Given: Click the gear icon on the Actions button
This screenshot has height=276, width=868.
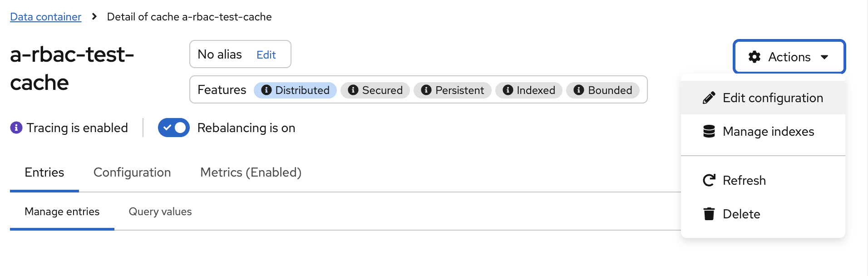Looking at the screenshot, I should click(x=755, y=57).
